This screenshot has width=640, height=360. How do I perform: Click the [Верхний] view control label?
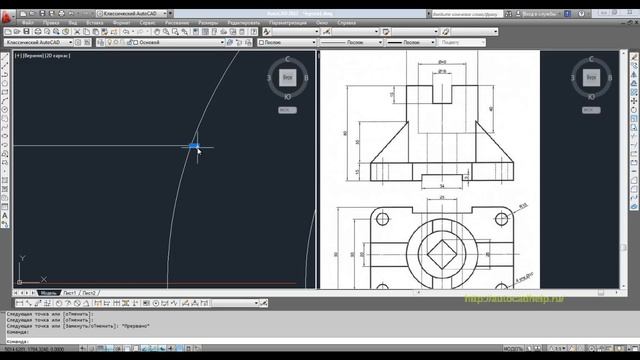33,56
